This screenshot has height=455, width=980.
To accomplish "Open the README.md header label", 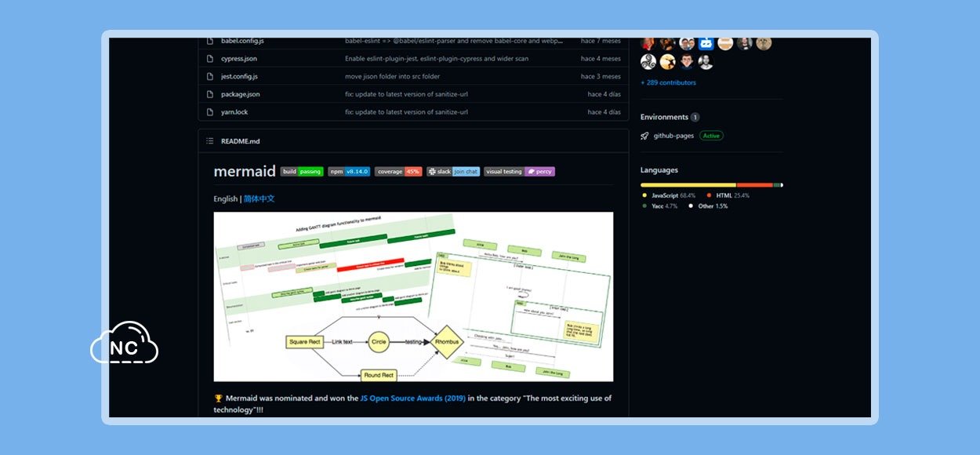I will point(240,141).
